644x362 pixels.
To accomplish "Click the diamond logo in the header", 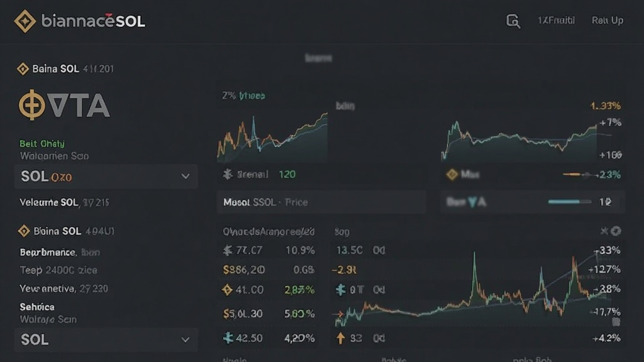I will (x=25, y=21).
